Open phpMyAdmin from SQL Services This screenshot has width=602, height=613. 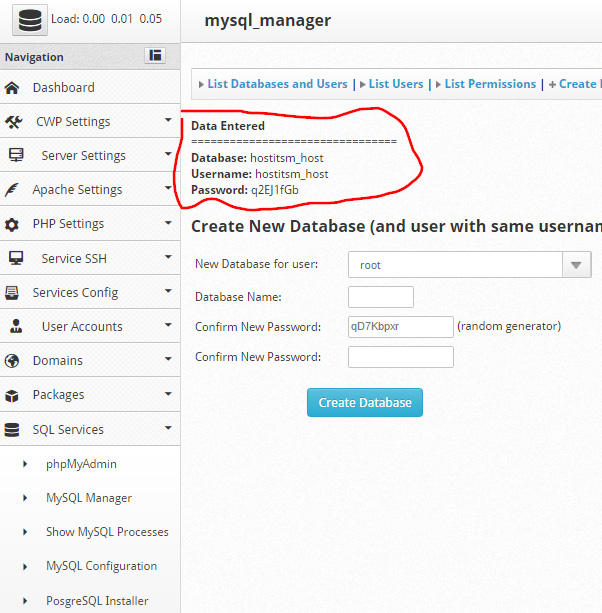coord(81,464)
